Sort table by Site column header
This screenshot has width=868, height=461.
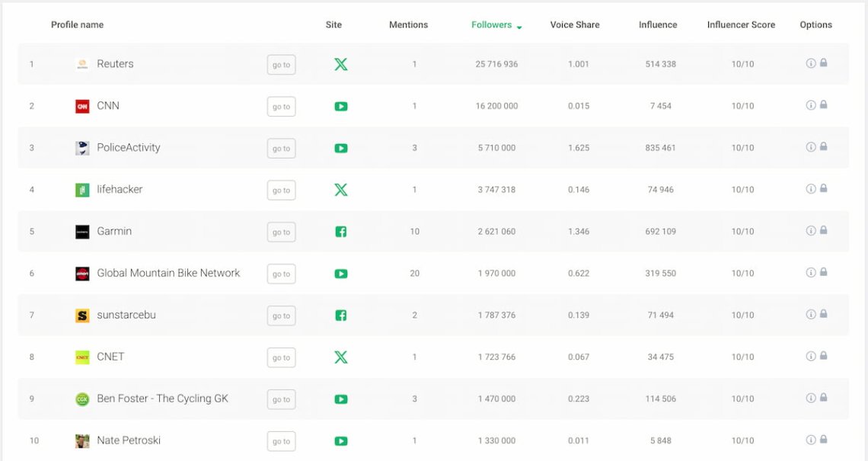click(333, 25)
